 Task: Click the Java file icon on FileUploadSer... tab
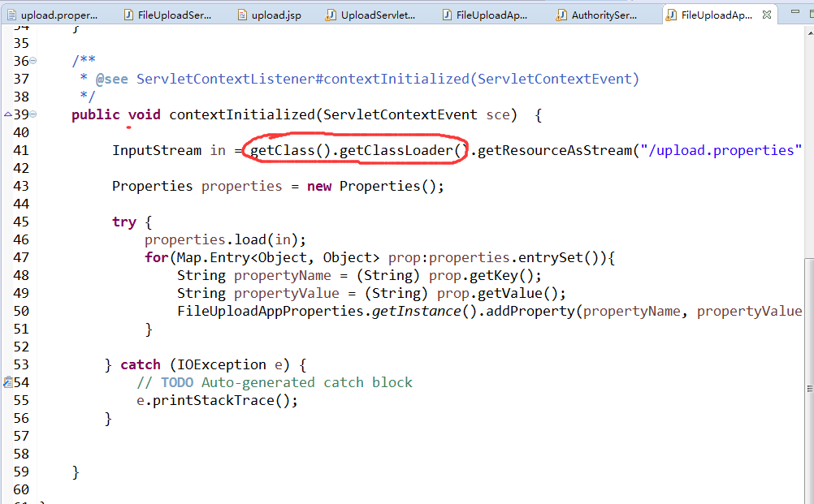pyautogui.click(x=128, y=15)
